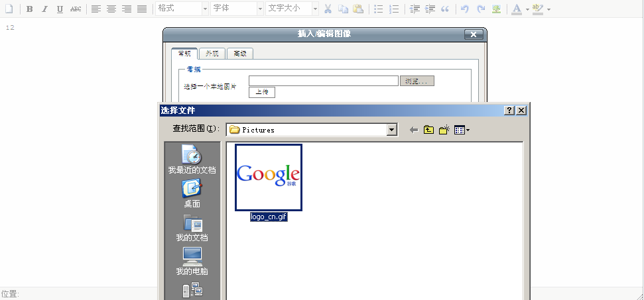Click the paste clipboard icon
Viewport: 644px width, 300px height.
click(358, 9)
